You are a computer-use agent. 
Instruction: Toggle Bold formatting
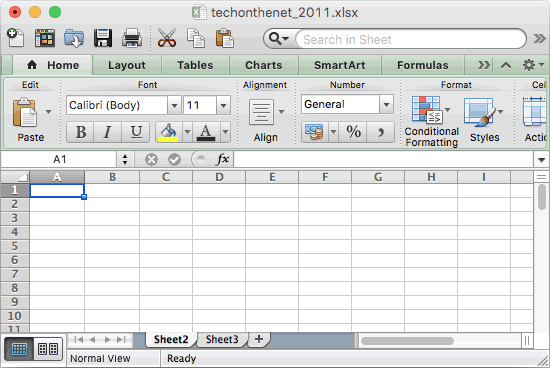[81, 132]
